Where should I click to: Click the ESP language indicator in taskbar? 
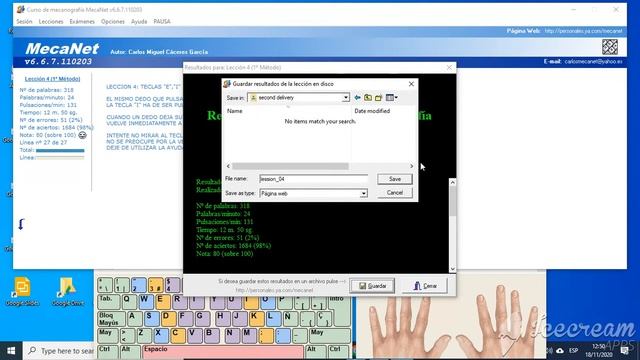click(573, 351)
